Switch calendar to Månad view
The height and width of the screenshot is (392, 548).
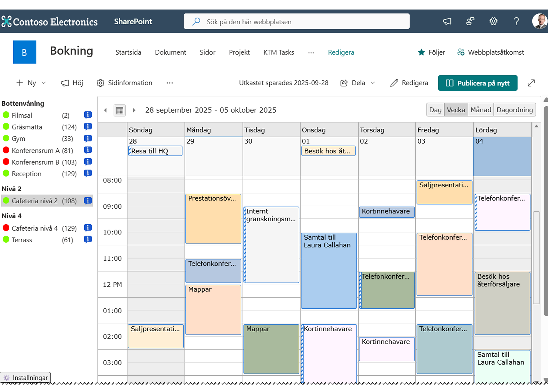click(480, 110)
